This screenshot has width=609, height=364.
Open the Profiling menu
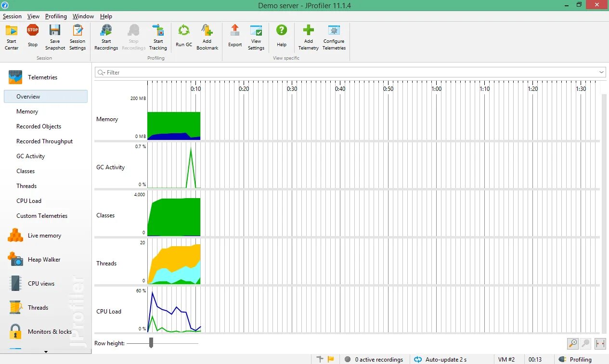point(56,16)
